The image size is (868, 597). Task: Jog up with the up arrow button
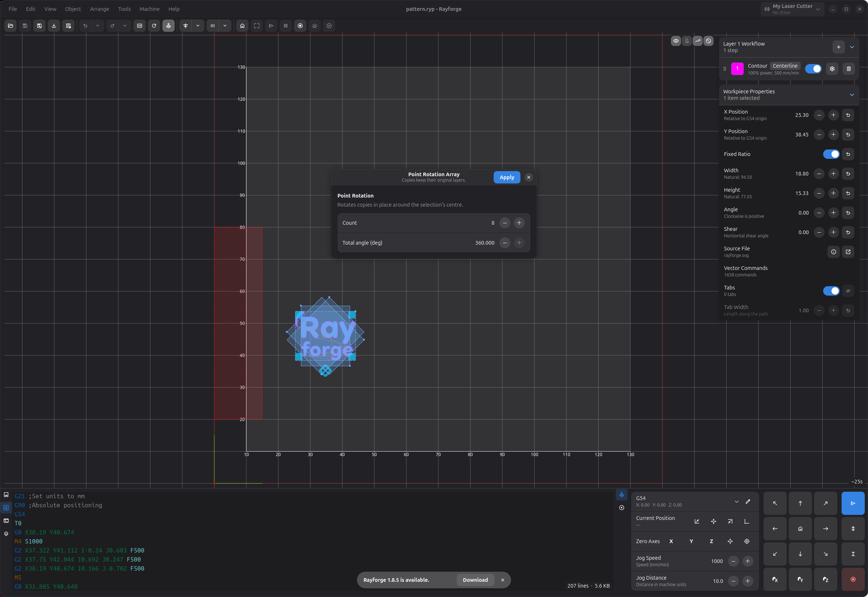coord(800,504)
